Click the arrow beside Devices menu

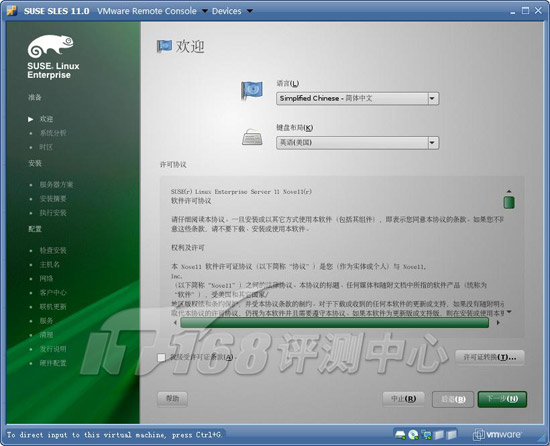click(x=249, y=11)
